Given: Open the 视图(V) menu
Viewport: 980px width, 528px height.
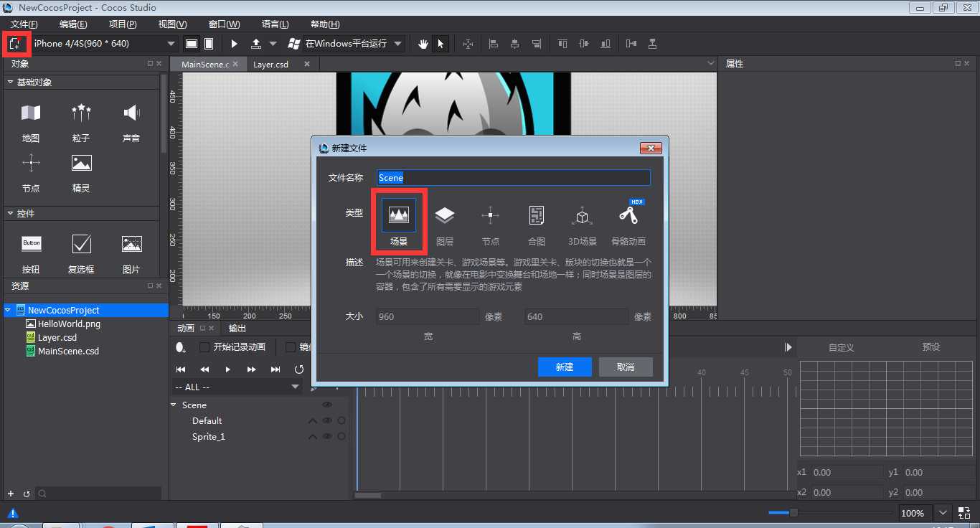Looking at the screenshot, I should point(172,24).
